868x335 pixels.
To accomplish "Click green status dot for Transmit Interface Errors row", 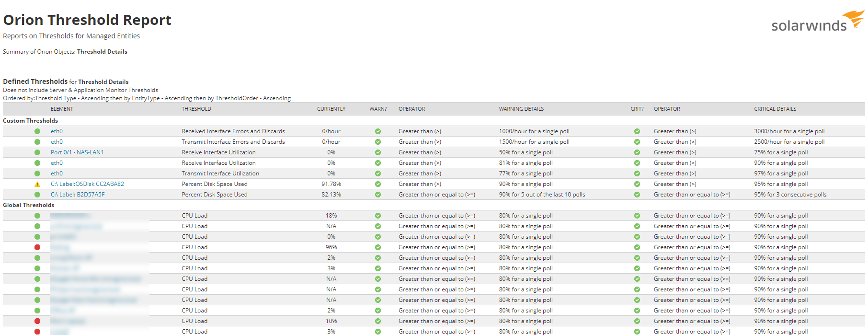I will (x=37, y=142).
